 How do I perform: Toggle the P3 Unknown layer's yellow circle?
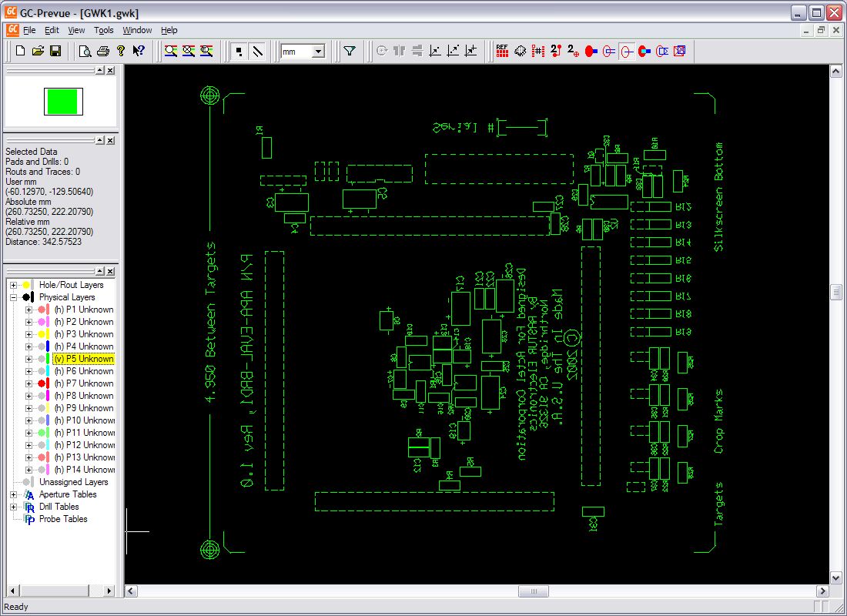tap(40, 334)
